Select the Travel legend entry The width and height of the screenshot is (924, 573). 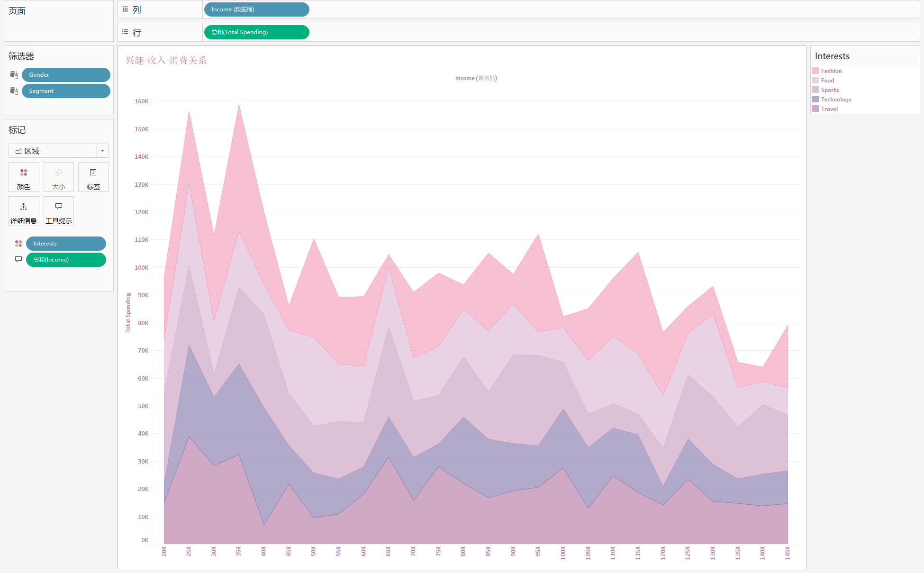(x=829, y=109)
